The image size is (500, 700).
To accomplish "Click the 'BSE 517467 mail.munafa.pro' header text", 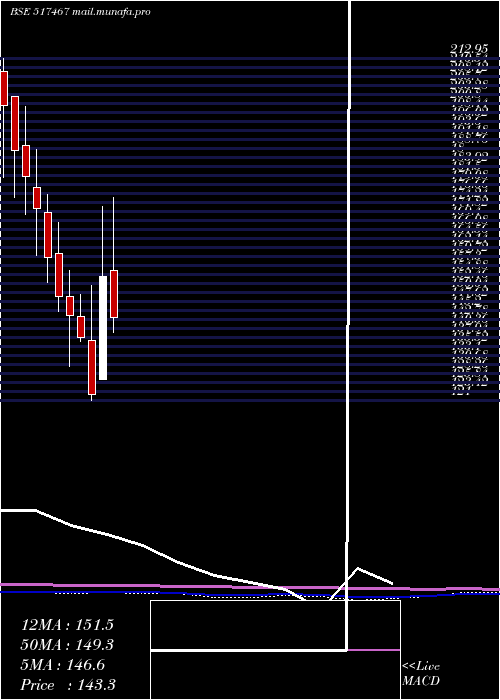I will point(80,12).
